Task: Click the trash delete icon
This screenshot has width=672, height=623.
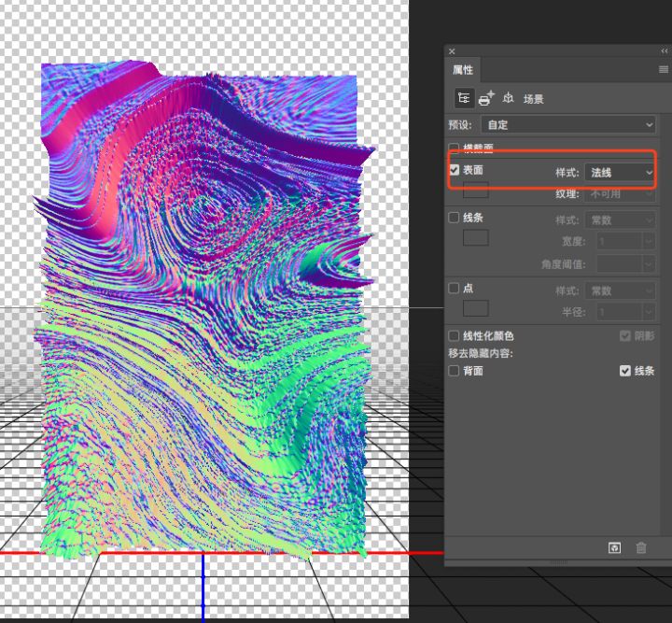Action: tap(641, 548)
